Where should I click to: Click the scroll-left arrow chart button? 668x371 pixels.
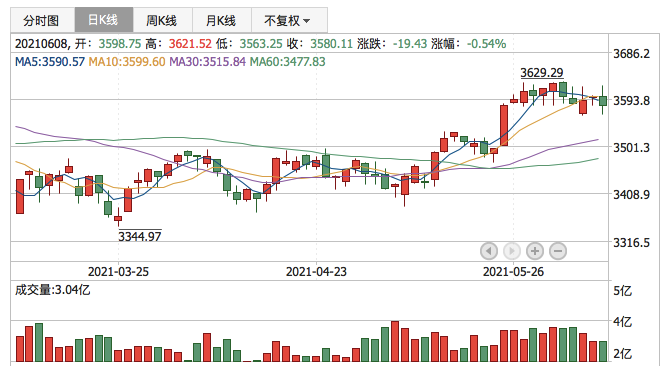click(489, 251)
